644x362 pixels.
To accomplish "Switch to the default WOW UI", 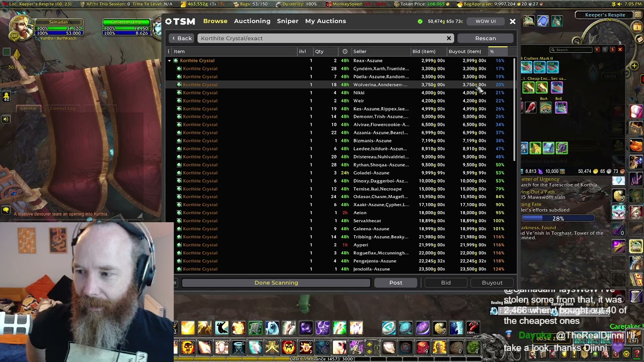I will point(486,21).
